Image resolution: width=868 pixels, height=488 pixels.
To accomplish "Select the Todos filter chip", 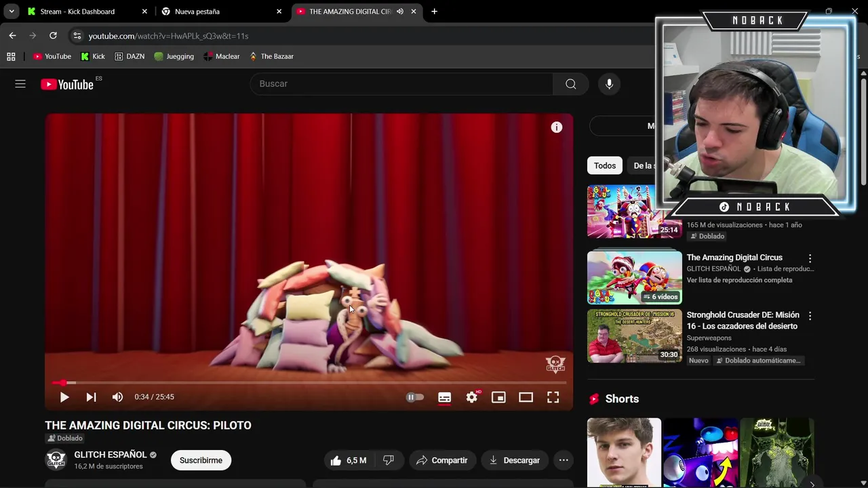I will (x=605, y=165).
